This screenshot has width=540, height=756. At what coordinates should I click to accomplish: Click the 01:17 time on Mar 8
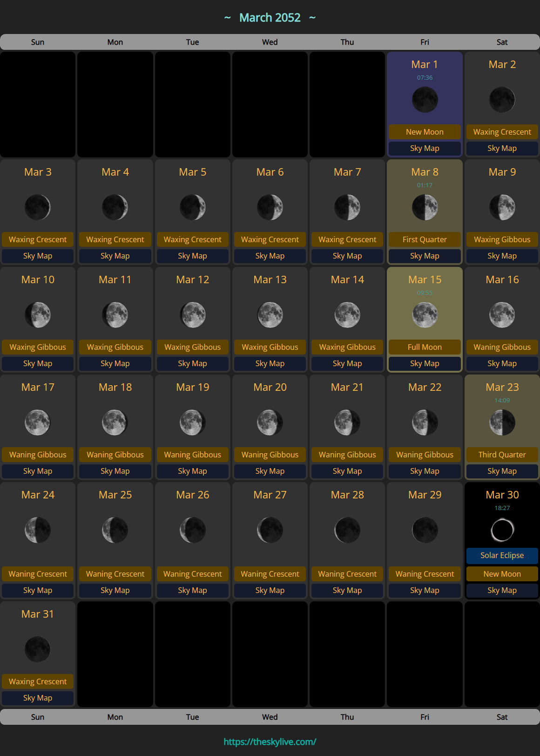click(425, 185)
